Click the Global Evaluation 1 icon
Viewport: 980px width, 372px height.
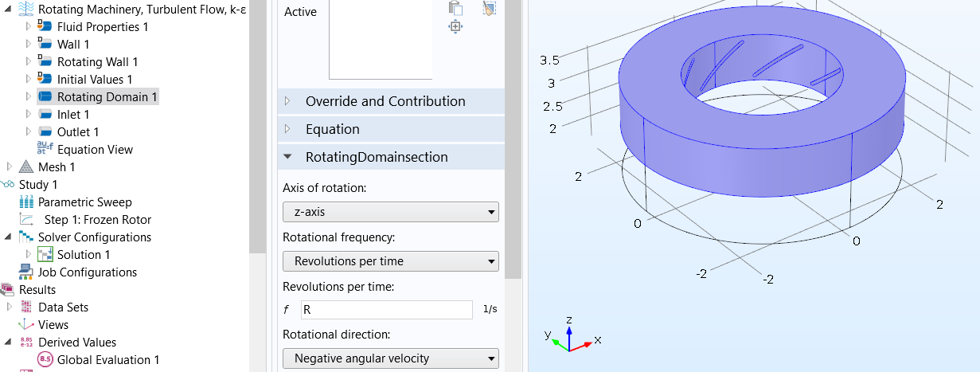coord(45,360)
